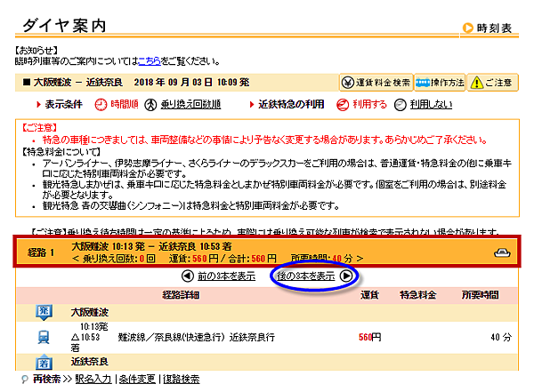Viewport: 534px width, 392px height.
Task: Click the 経路詳細 column header
Action: coord(181,295)
